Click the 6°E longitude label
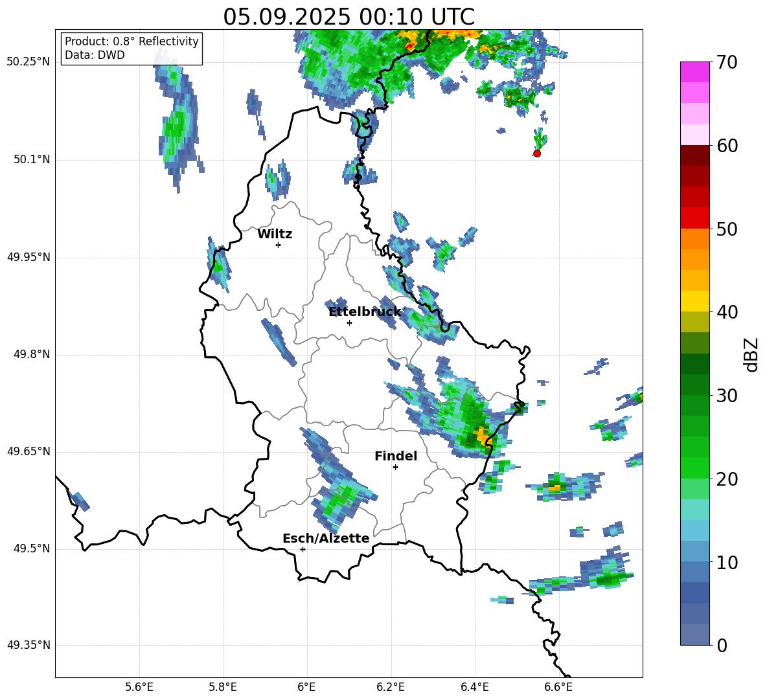Viewport: 767px width, 700px height. pos(306,687)
